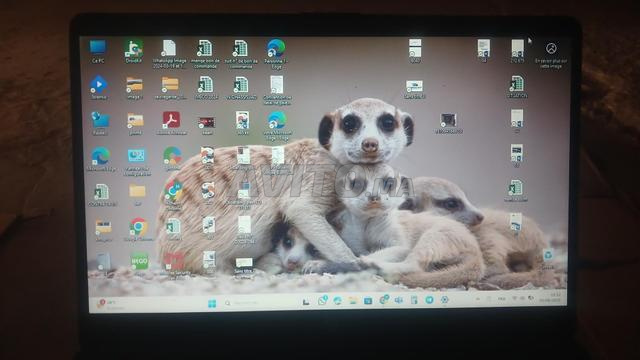
Task: Launch the Google Chrome desktop shortcut
Action: tap(138, 229)
